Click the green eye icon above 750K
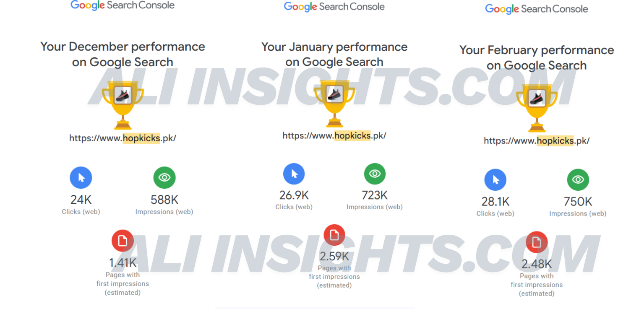This screenshot has height=309, width=644. (x=578, y=180)
